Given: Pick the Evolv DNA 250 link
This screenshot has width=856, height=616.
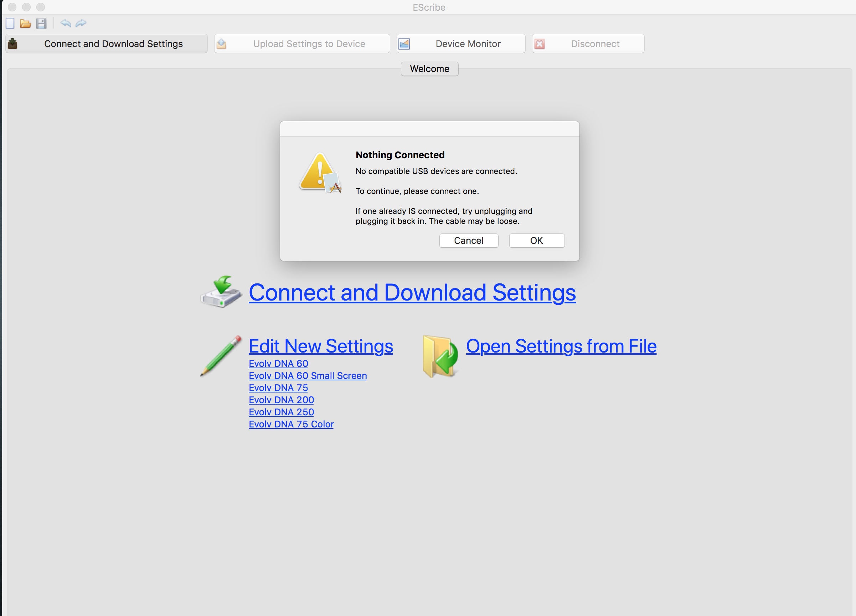Looking at the screenshot, I should pyautogui.click(x=281, y=412).
